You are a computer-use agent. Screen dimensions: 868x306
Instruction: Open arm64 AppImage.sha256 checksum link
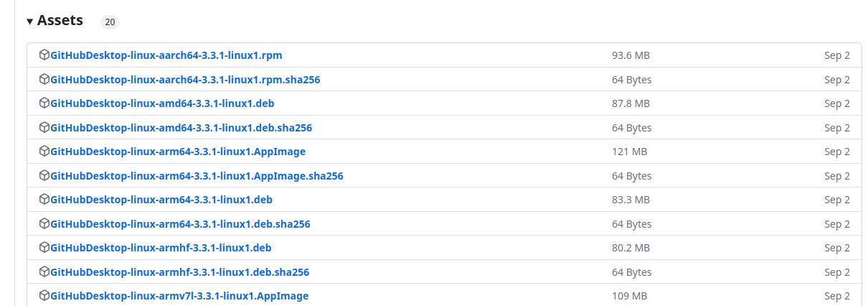197,176
